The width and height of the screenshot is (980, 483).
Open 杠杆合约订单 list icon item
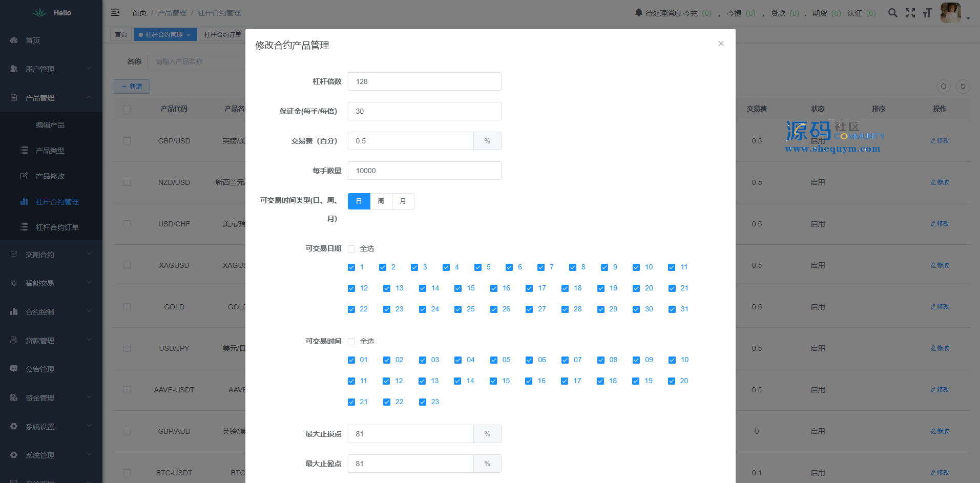pos(24,227)
